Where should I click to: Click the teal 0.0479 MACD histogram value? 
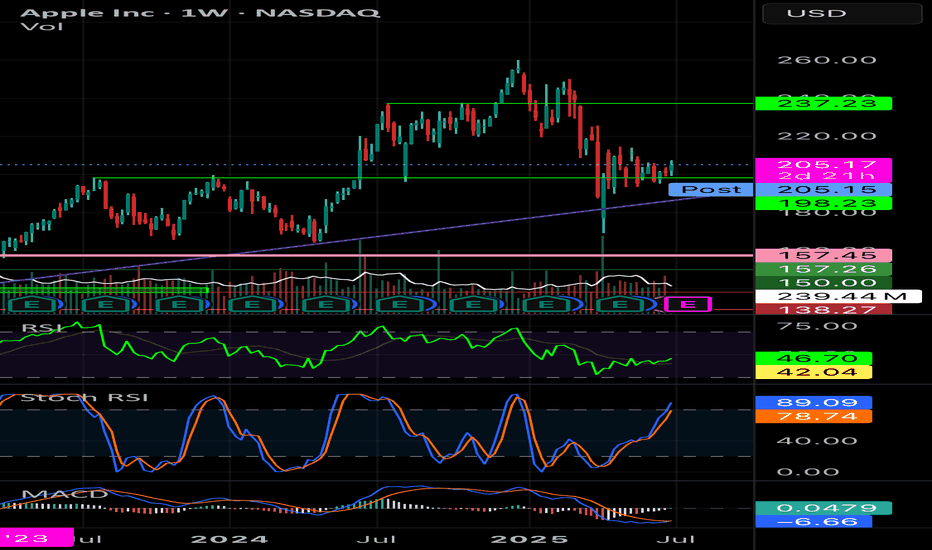tap(823, 508)
